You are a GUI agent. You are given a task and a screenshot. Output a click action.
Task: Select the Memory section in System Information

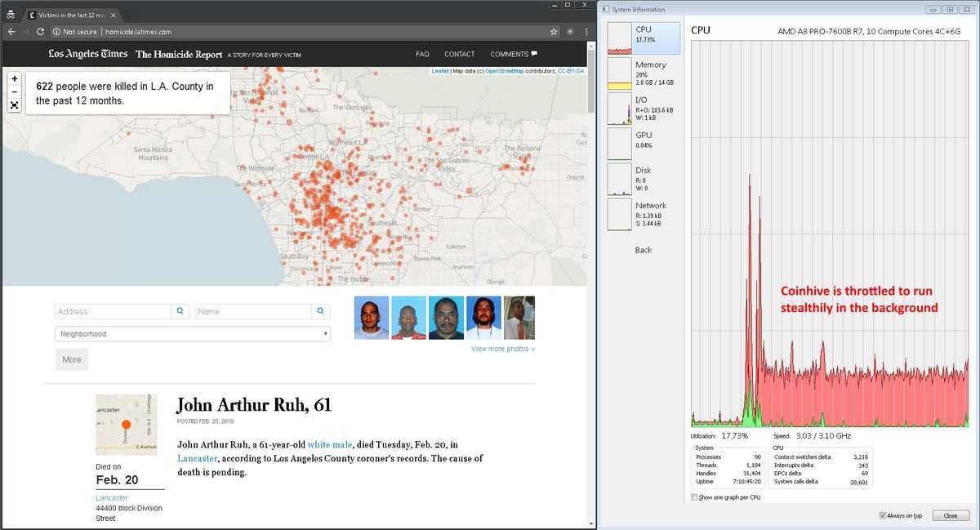[643, 73]
